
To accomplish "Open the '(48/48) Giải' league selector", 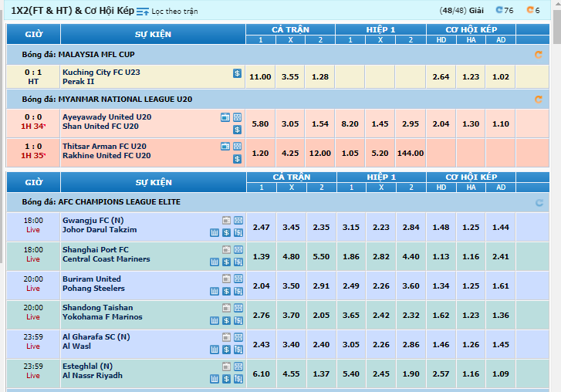I will (461, 10).
